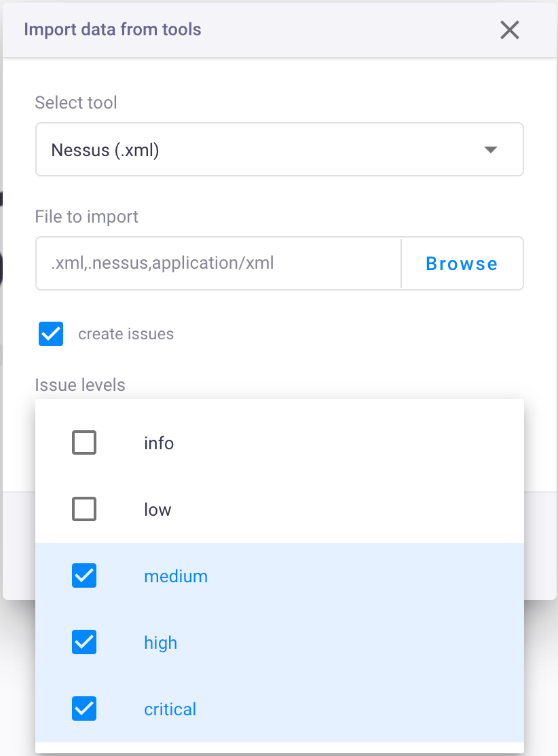
Task: Uncheck the high issue level checkbox
Action: pyautogui.click(x=84, y=642)
